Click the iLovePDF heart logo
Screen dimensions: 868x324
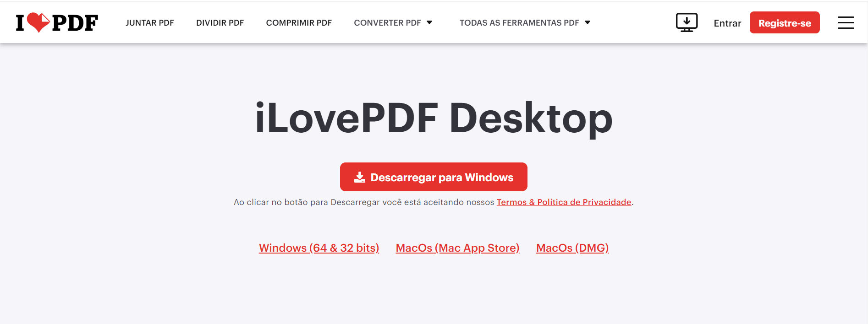point(57,22)
